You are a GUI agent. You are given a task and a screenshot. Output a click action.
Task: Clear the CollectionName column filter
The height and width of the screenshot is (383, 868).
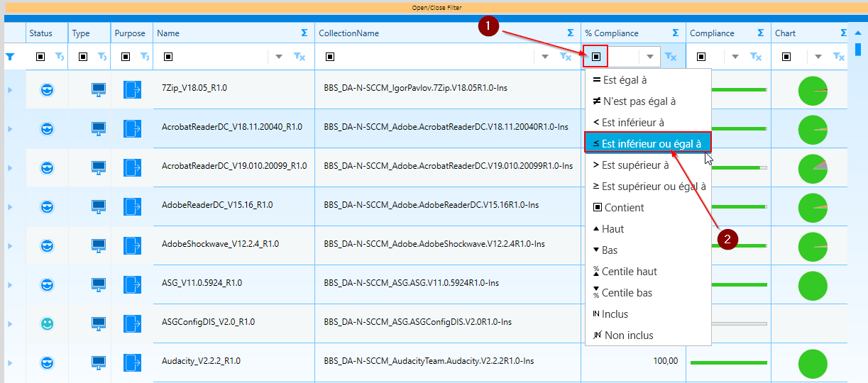click(566, 57)
